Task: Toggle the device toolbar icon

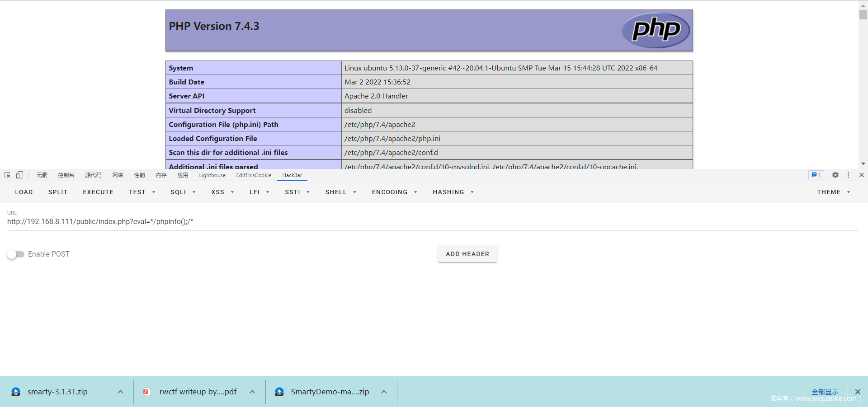Action: pyautogui.click(x=19, y=175)
